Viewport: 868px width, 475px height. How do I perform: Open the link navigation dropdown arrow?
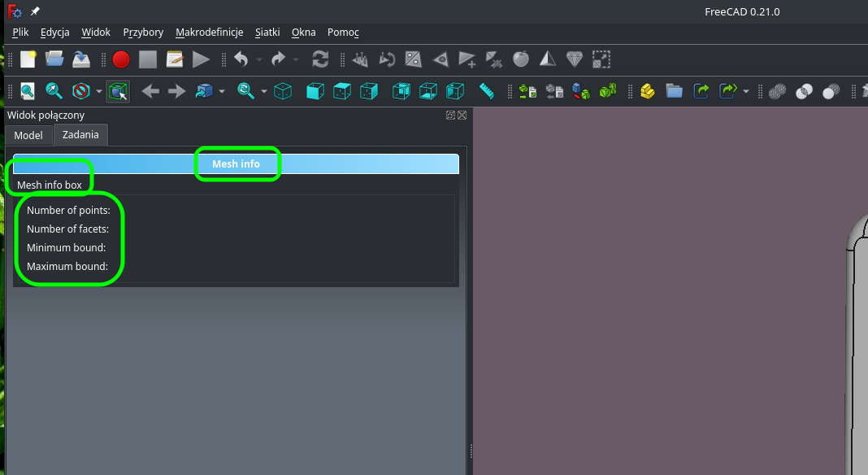221,91
